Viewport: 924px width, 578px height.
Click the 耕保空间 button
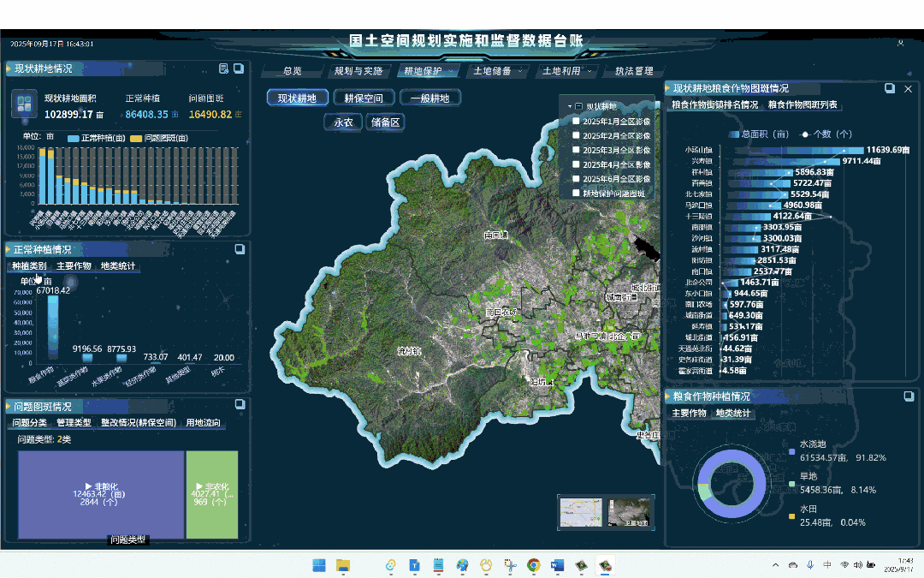pos(364,98)
